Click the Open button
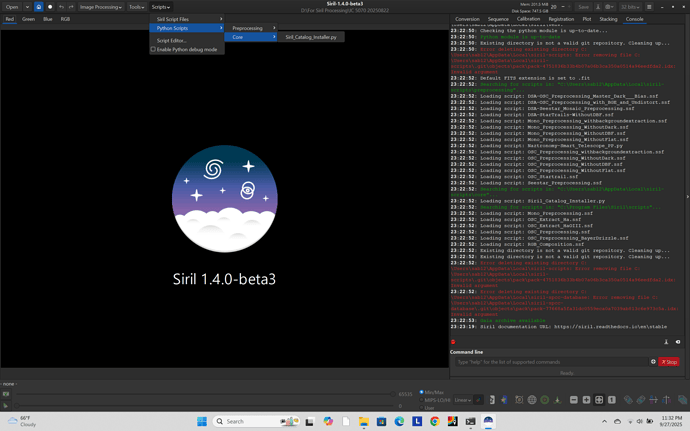690x431 pixels. point(12,7)
